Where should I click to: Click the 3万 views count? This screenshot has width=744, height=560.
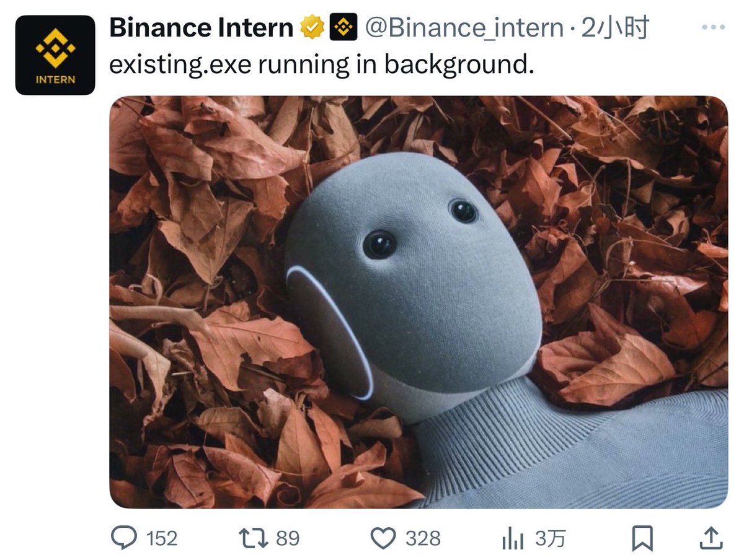[550, 538]
